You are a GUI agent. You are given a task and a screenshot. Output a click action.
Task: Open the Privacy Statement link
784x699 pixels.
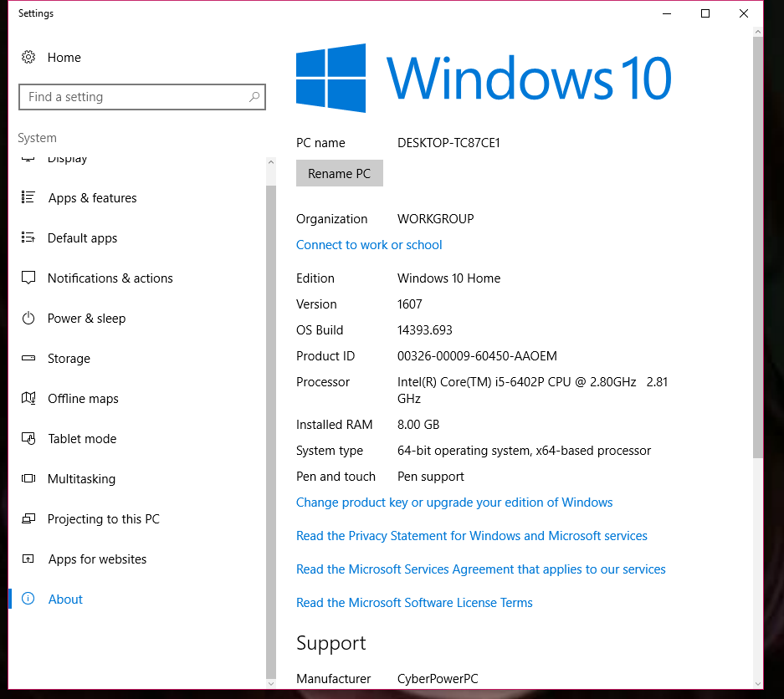point(472,536)
